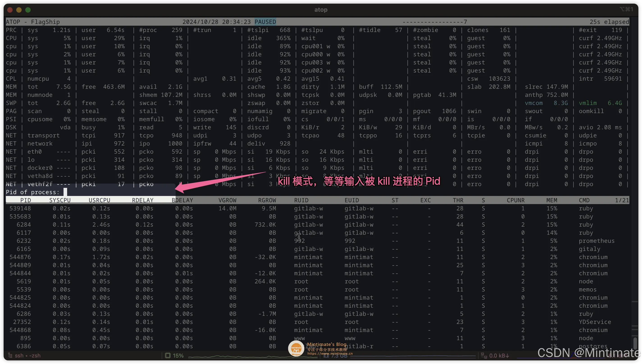Viewport: 642px width, 364px height.
Task: Click the CPU chip icon in status bar
Action: [168, 355]
